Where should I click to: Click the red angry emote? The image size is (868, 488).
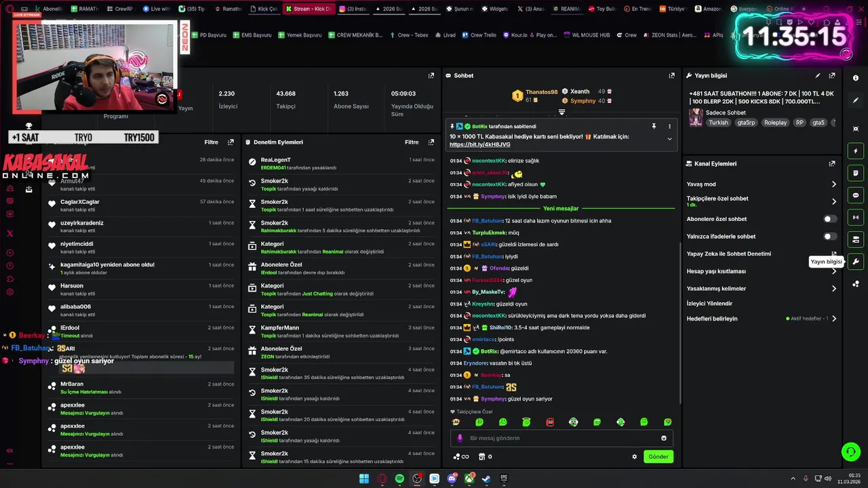point(550,422)
